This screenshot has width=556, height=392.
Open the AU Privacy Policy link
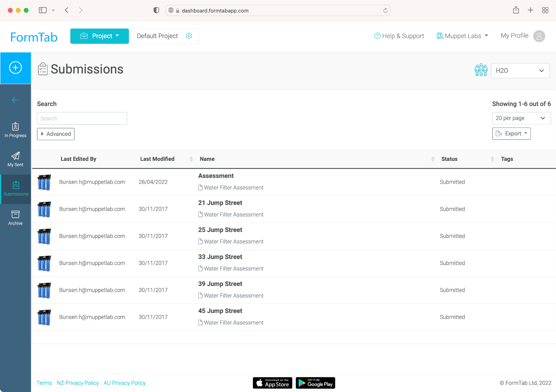[124, 383]
